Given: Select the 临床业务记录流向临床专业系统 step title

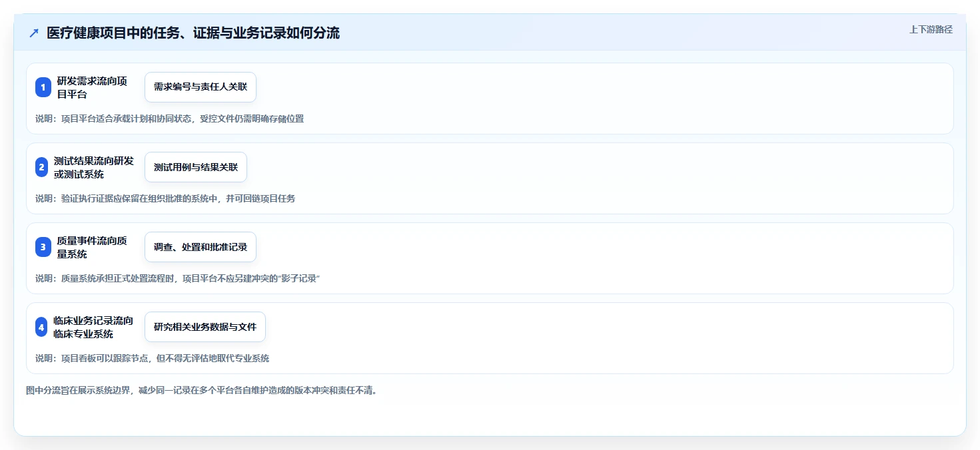Looking at the screenshot, I should coord(93,327).
